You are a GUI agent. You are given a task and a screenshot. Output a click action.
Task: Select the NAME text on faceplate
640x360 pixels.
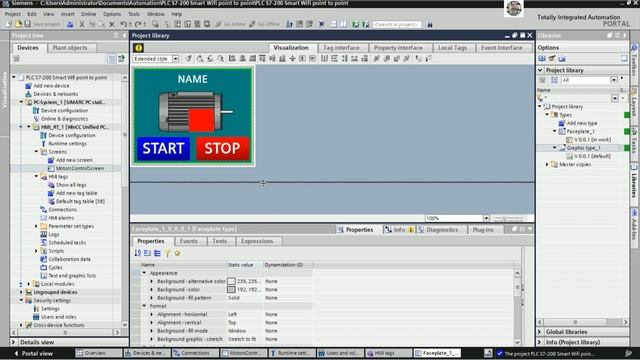point(193,79)
